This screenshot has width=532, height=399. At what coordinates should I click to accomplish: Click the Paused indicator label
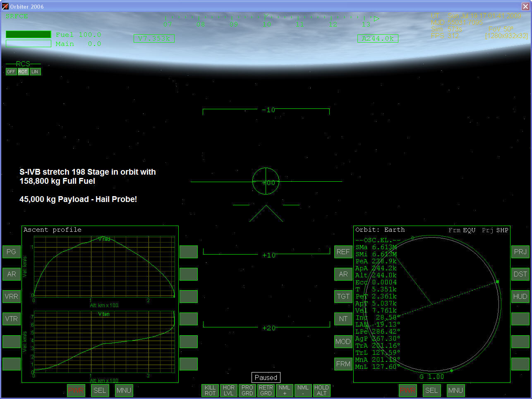[x=266, y=377]
